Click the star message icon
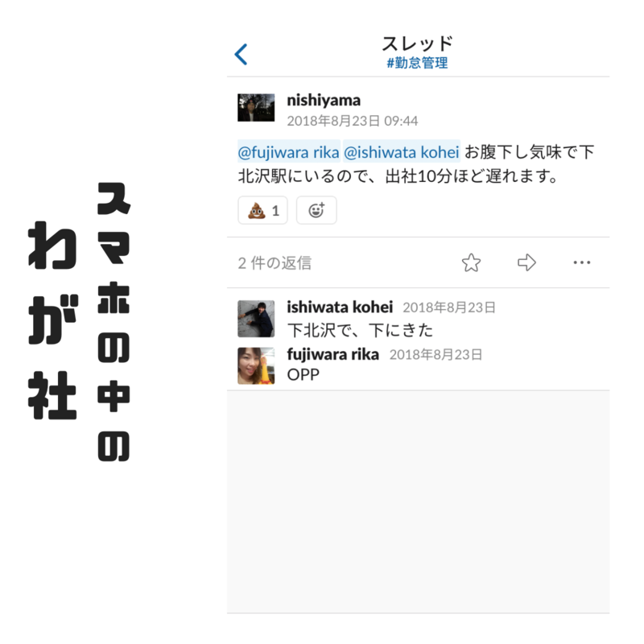644x644 pixels. 471,263
